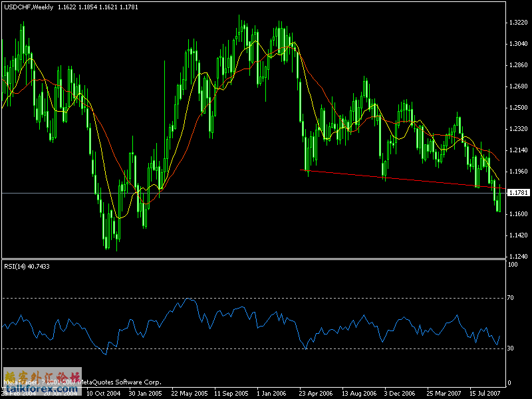Click the current price label 1.1781
The image size is (532, 399).
pos(517,193)
